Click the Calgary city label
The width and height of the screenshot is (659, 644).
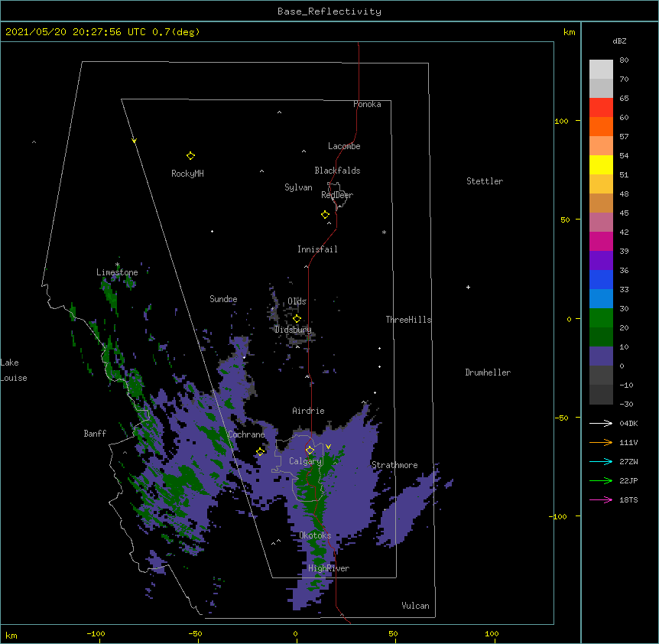click(x=305, y=461)
